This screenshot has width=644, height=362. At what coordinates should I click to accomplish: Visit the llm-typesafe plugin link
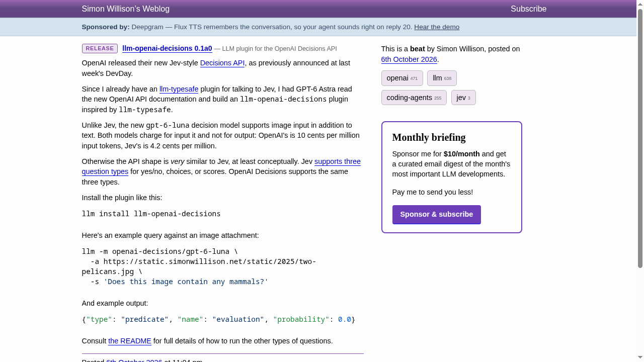[x=179, y=89]
